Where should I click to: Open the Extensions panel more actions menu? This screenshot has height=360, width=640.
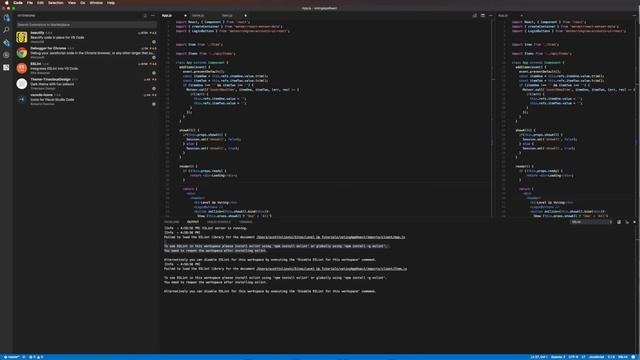tap(153, 16)
